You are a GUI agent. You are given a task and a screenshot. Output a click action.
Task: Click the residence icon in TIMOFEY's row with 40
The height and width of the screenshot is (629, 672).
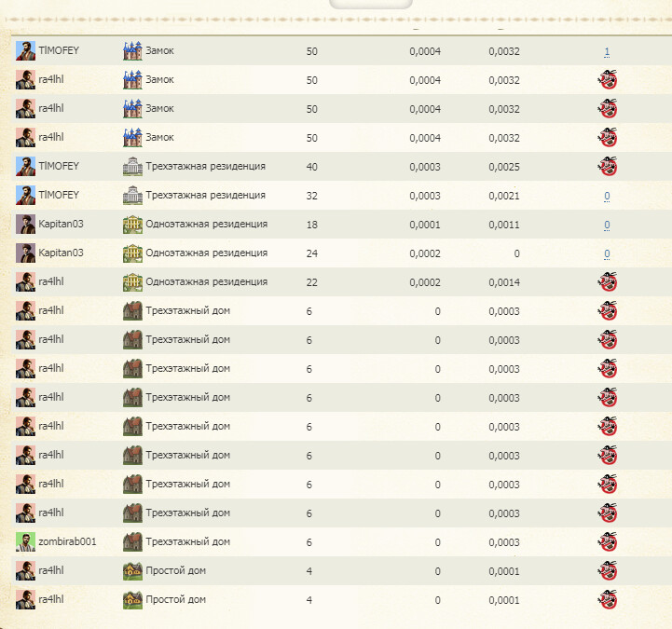132,167
